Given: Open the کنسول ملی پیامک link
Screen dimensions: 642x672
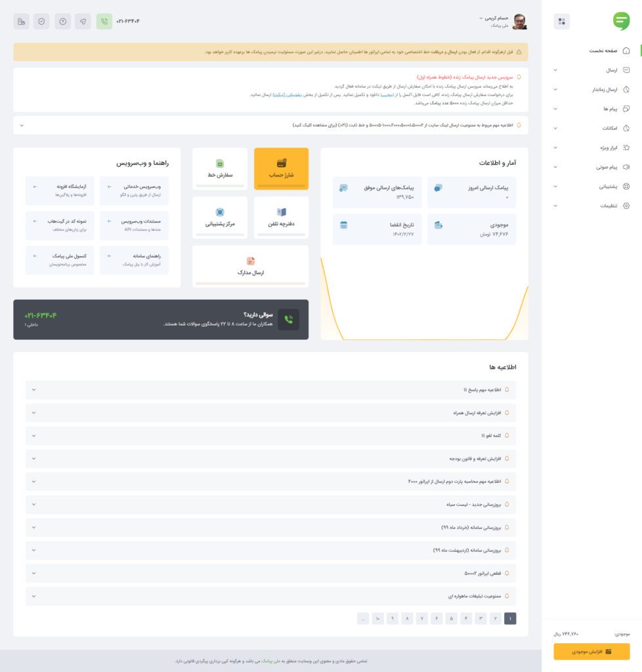Looking at the screenshot, I should [60, 260].
